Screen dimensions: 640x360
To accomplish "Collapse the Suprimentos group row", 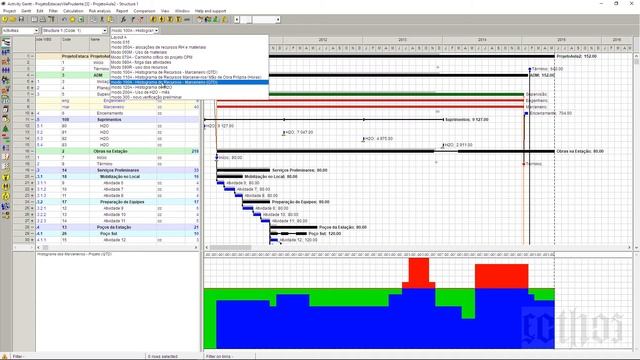I will click(33, 120).
